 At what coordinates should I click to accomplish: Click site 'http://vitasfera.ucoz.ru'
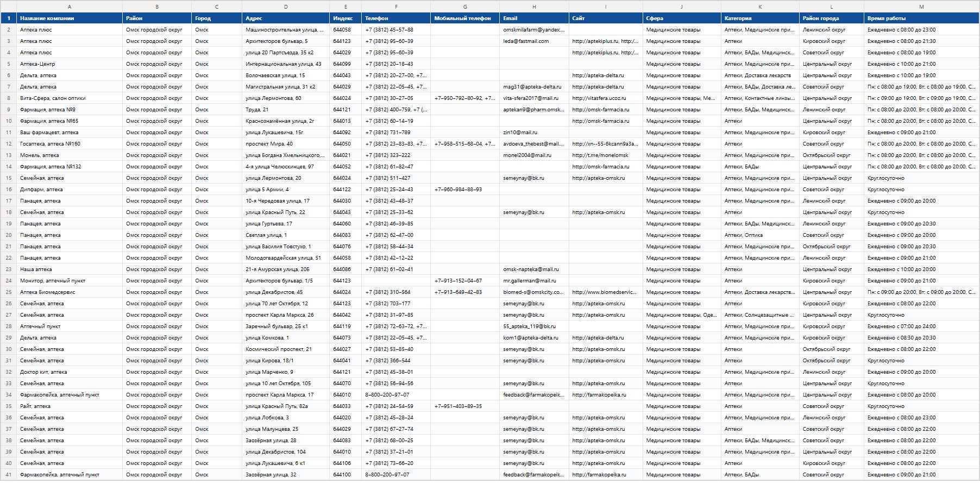click(x=606, y=98)
